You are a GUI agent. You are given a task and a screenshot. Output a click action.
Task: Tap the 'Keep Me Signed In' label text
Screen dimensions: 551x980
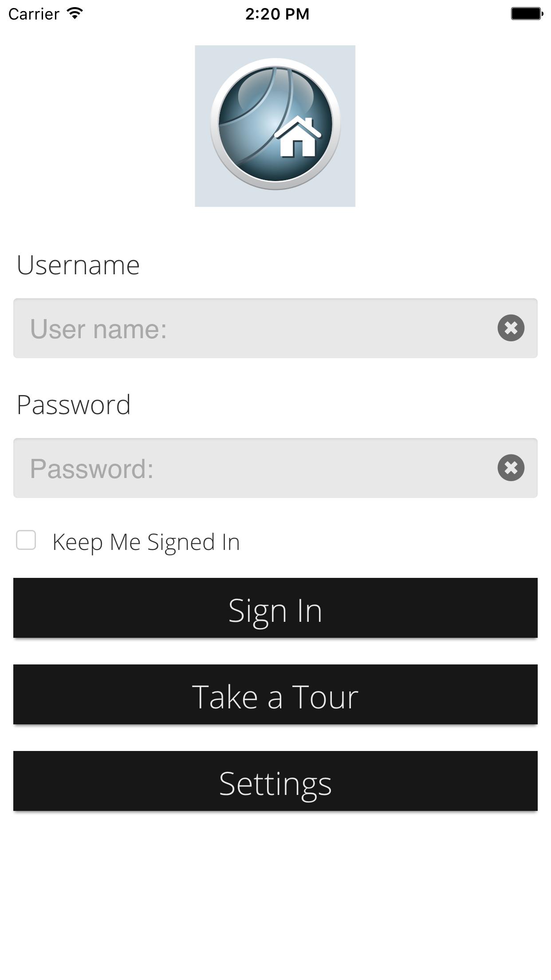coord(146,542)
